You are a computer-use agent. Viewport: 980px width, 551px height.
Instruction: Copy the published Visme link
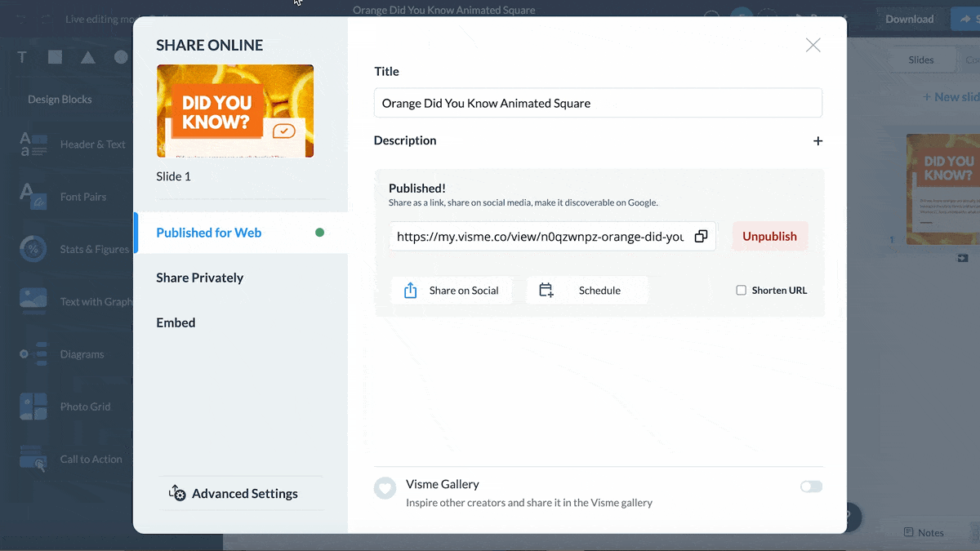pos(701,236)
